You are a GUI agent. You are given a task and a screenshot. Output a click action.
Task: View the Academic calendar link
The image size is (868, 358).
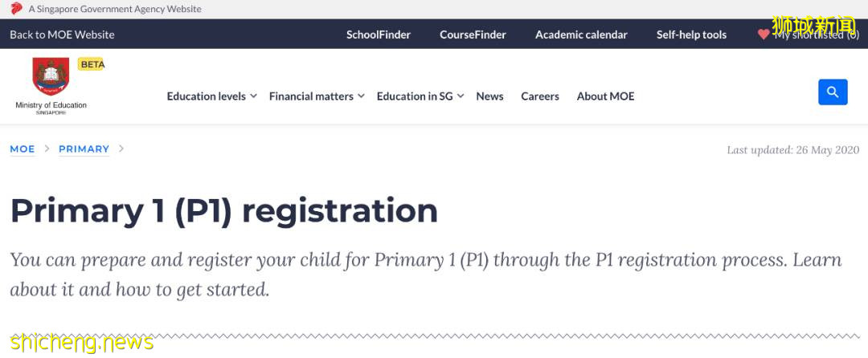(x=581, y=35)
